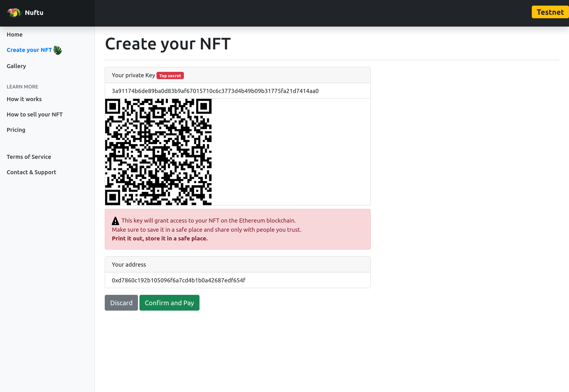This screenshot has height=392, width=569.
Task: Open How it works page
Action: [24, 99]
